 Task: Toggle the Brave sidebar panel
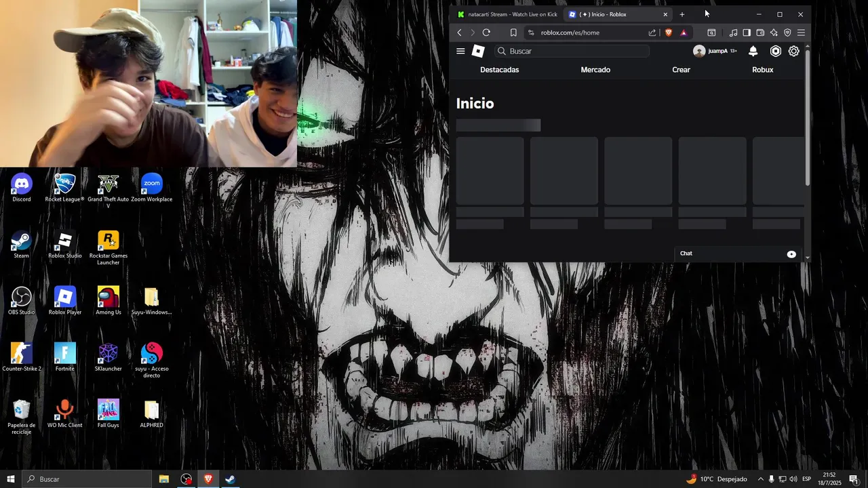click(747, 33)
